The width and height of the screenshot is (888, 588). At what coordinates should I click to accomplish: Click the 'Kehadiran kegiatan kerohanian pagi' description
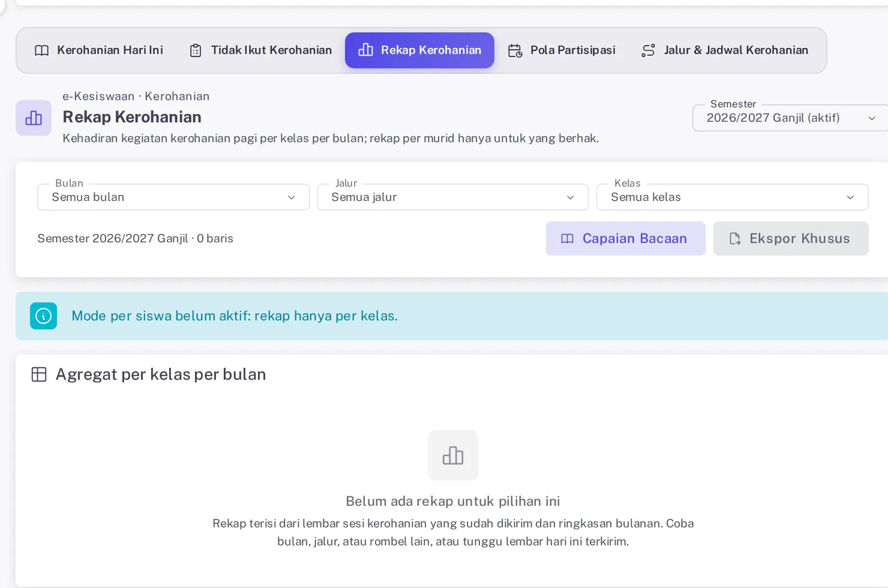coord(331,138)
